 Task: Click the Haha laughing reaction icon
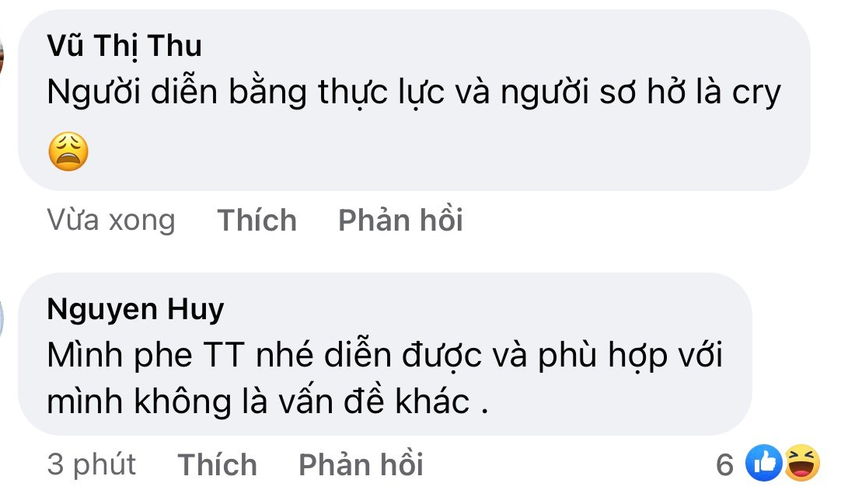tap(801, 464)
